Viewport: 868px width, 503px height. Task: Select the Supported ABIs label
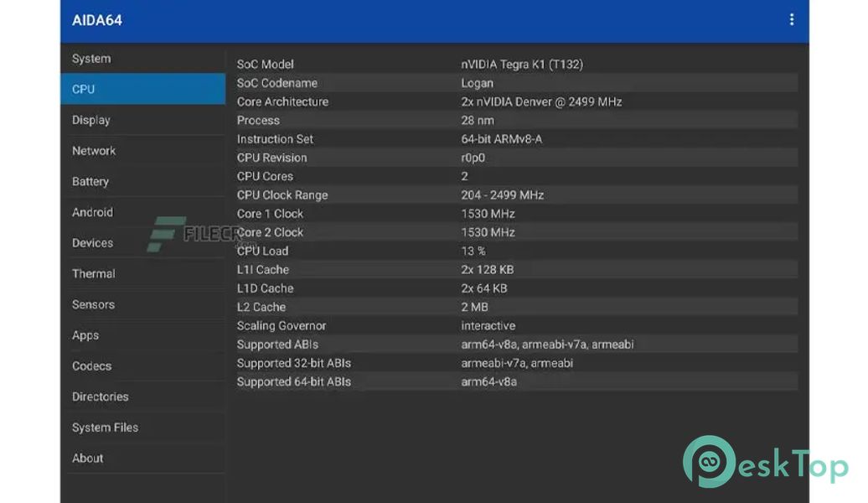(x=278, y=345)
